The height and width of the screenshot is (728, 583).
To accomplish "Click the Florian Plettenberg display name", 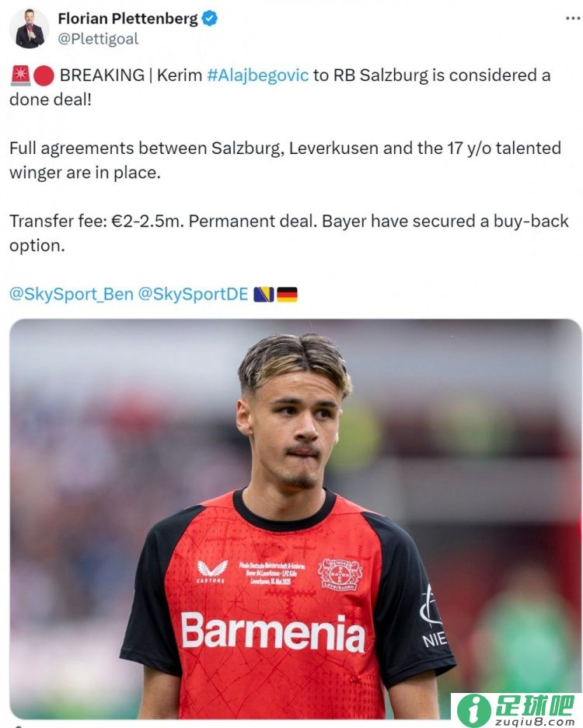I will 127,19.
